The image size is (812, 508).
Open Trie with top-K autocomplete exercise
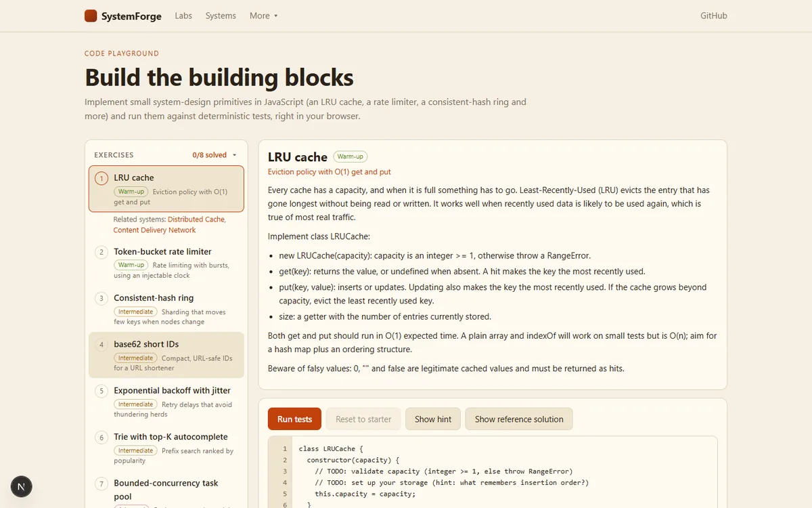tap(166, 448)
